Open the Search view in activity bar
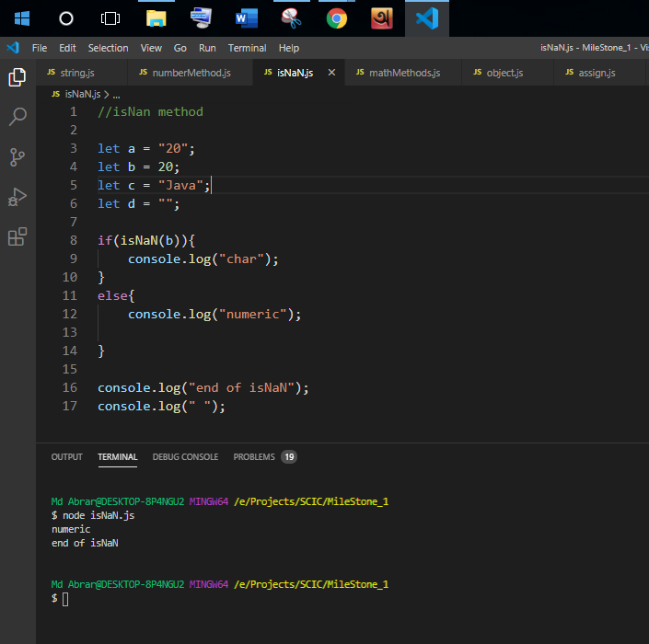649x644 pixels. coord(17,117)
